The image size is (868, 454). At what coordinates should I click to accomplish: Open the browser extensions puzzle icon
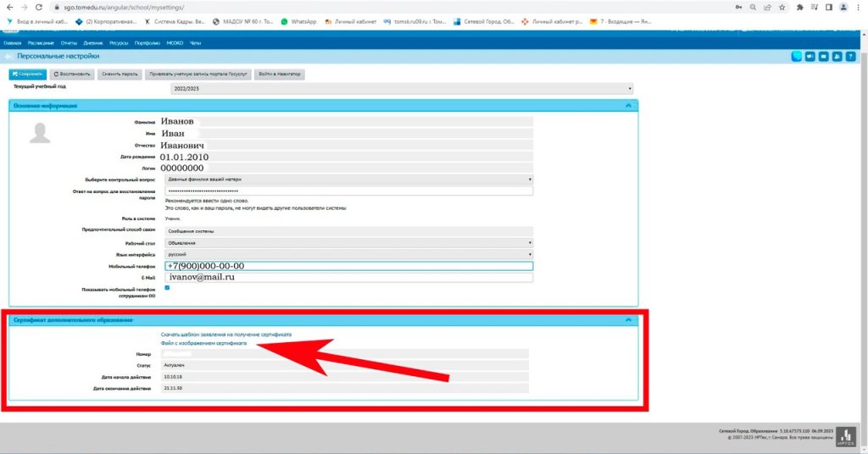click(798, 7)
